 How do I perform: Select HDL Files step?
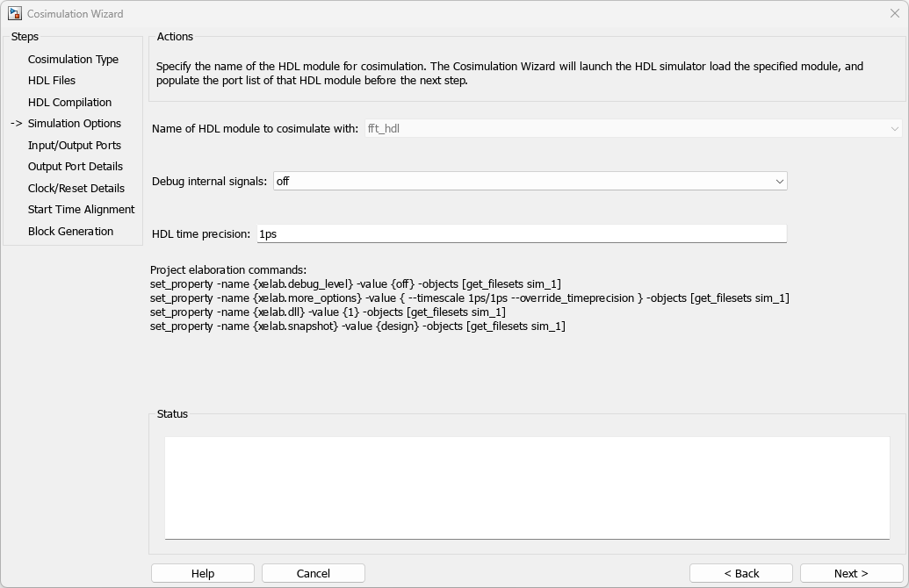[52, 81]
